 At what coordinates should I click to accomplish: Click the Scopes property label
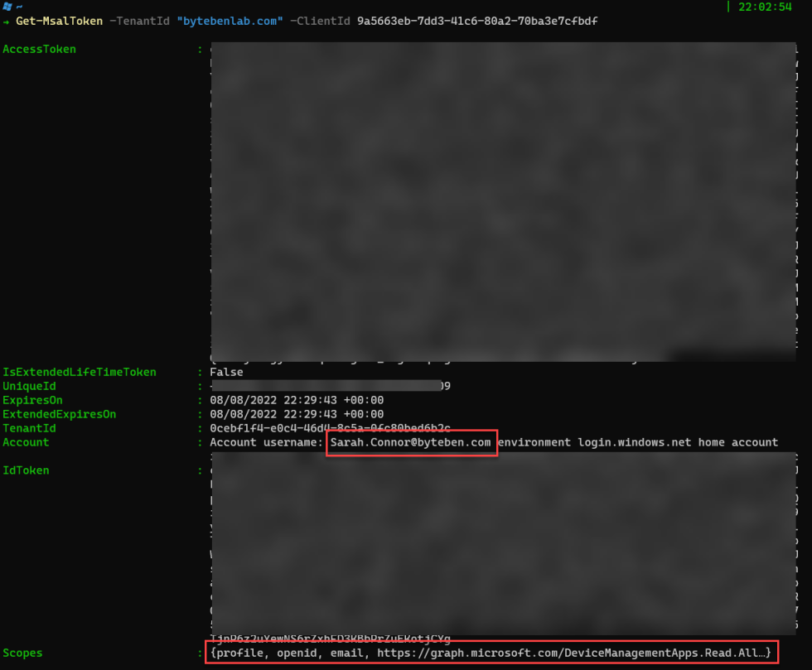[23, 653]
